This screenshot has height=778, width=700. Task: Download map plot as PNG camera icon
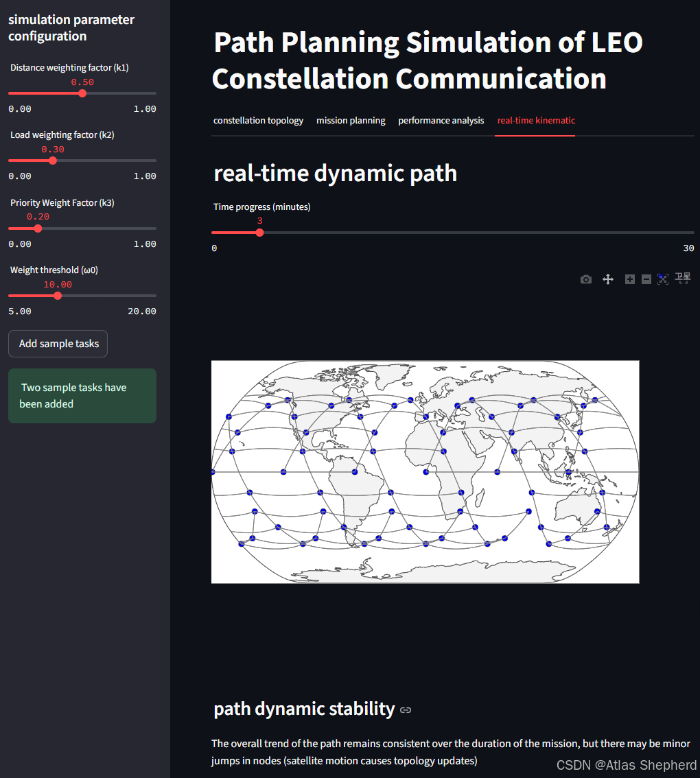click(586, 279)
